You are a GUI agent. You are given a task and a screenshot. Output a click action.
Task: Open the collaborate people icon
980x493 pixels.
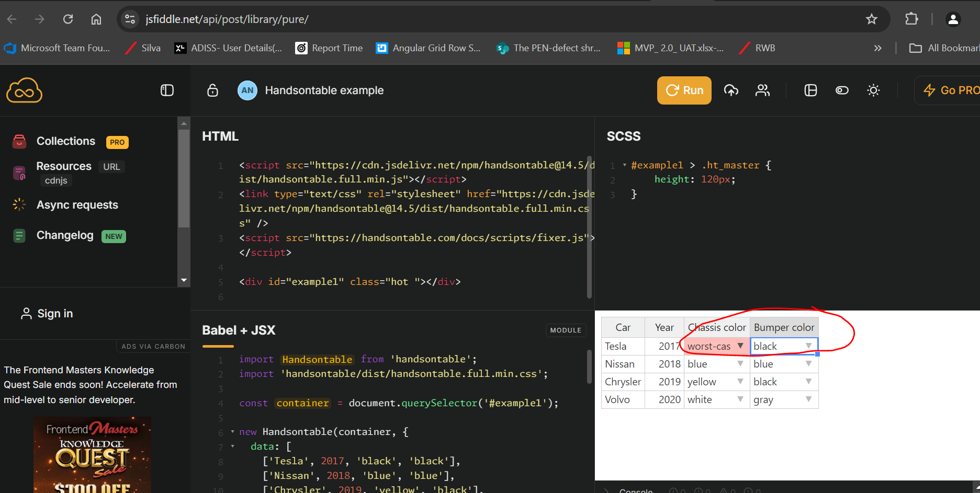click(x=762, y=90)
